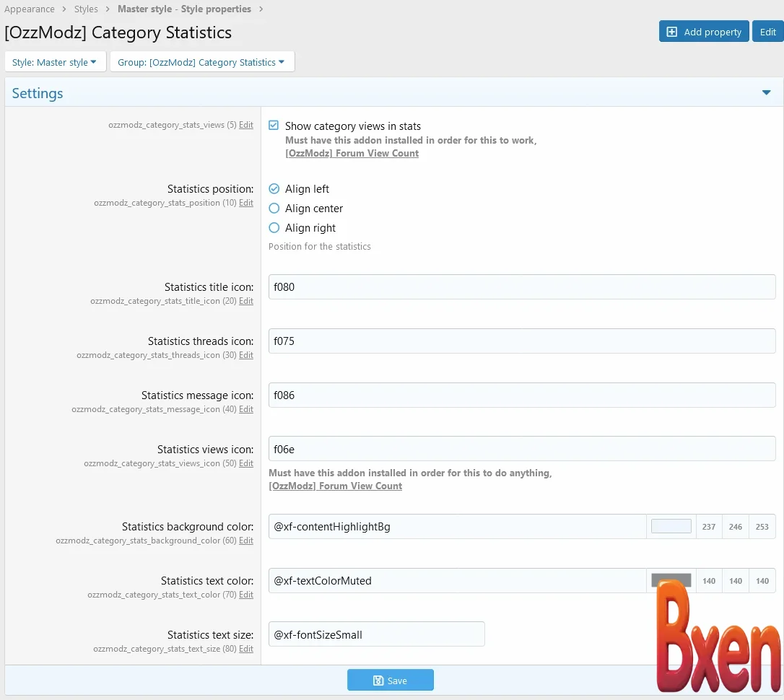
Task: Open the Style: Master style dropdown
Action: (55, 61)
